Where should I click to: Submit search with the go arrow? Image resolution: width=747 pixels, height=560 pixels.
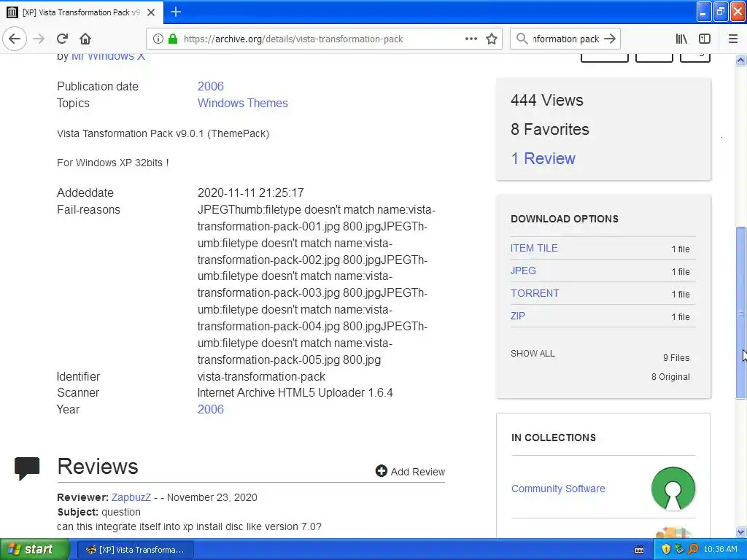[610, 39]
